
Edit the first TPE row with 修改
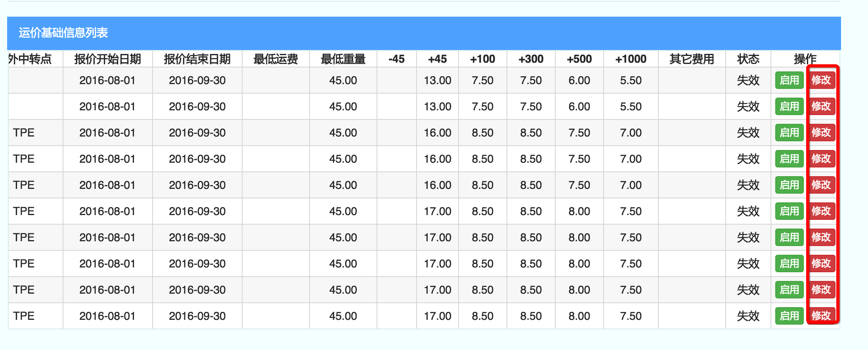821,133
